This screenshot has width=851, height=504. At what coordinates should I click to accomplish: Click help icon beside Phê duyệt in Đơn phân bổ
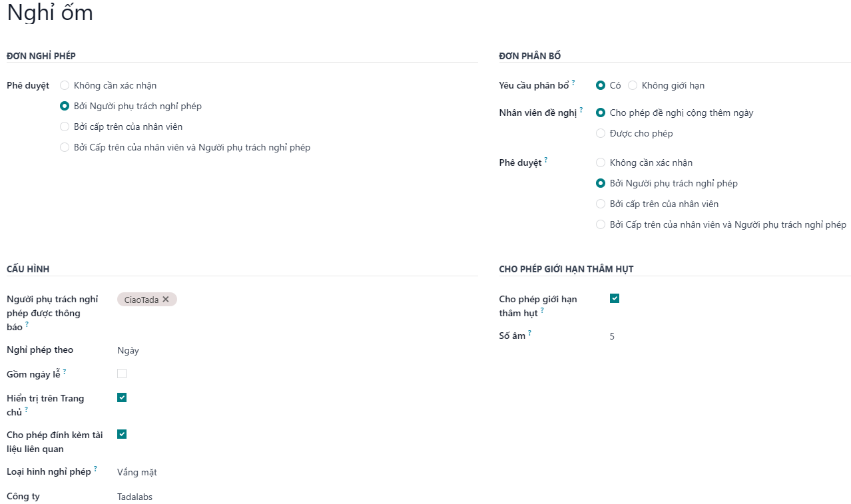click(x=546, y=160)
